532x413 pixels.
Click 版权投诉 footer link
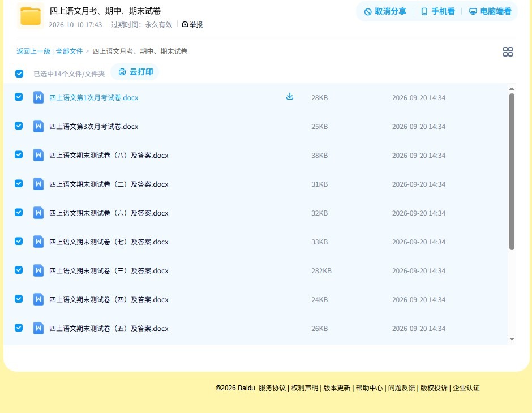[x=434, y=388]
